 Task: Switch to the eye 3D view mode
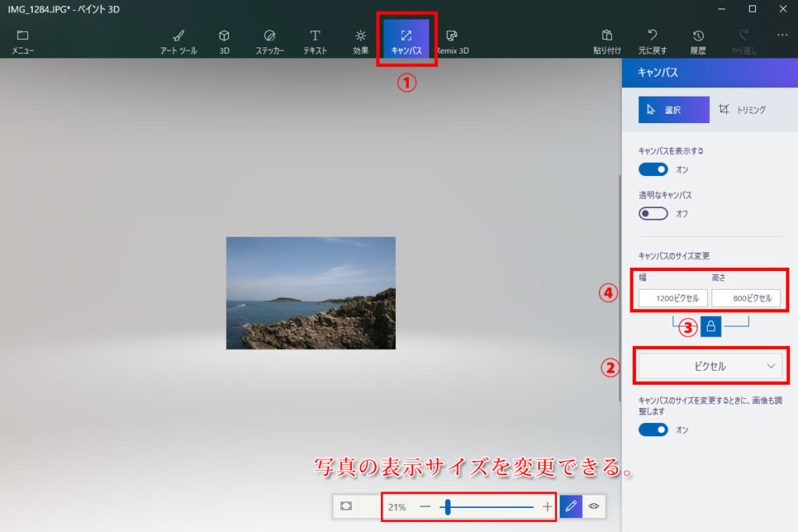[593, 506]
